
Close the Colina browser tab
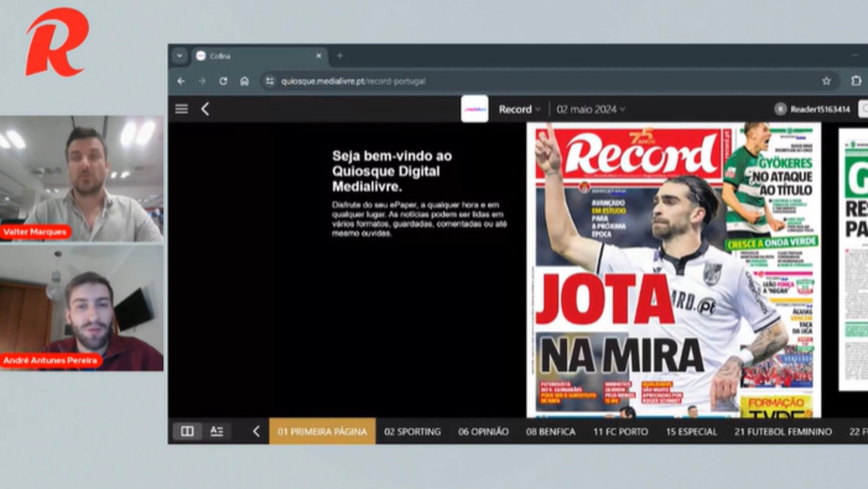coord(318,56)
